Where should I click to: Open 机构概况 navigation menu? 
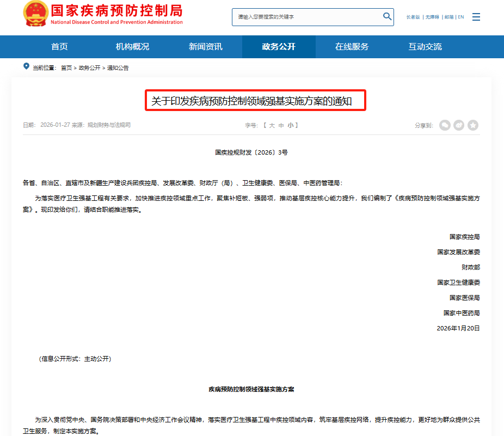coord(132,47)
